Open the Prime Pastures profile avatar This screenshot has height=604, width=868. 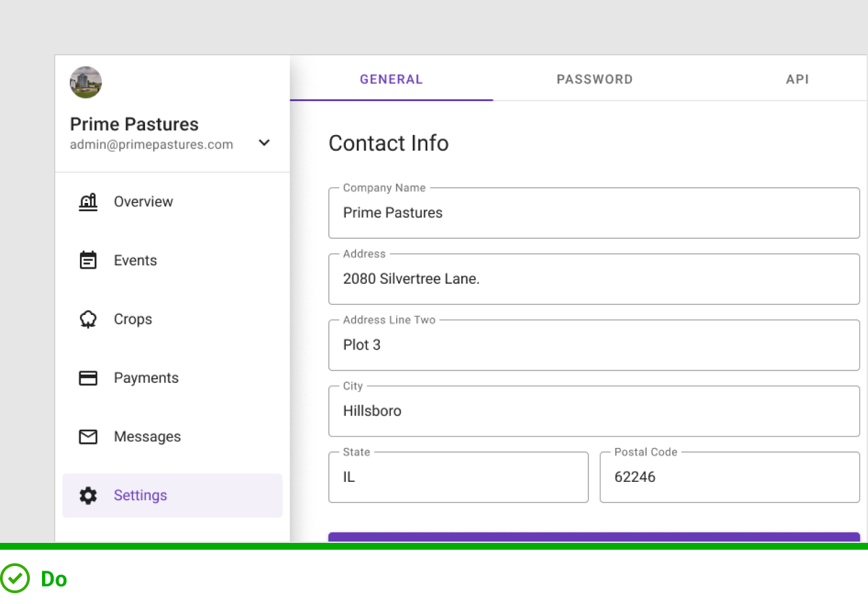86,82
